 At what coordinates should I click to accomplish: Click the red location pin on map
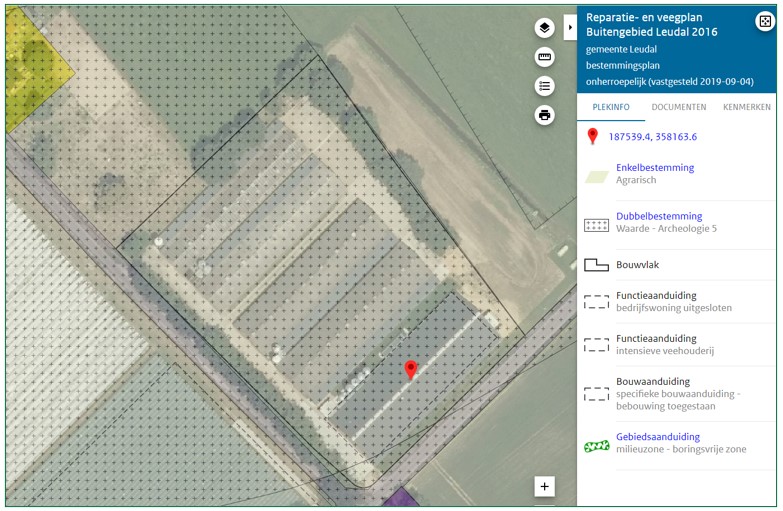pos(410,370)
